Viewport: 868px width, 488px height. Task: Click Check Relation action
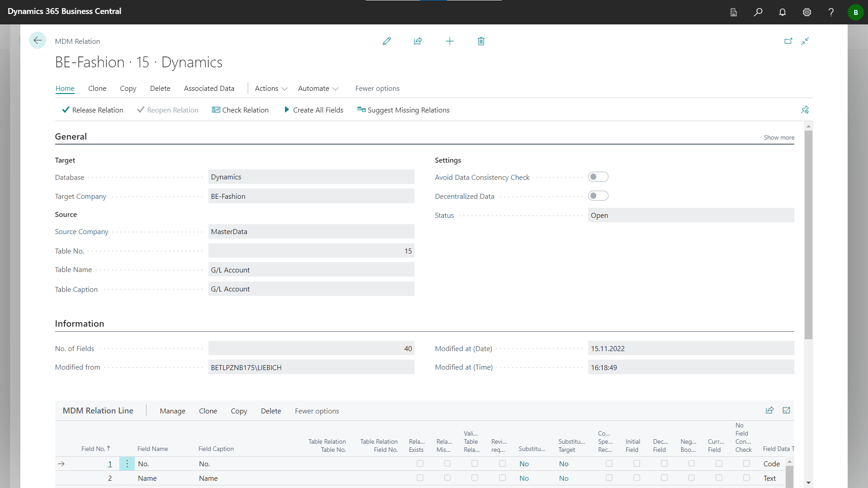click(x=240, y=110)
